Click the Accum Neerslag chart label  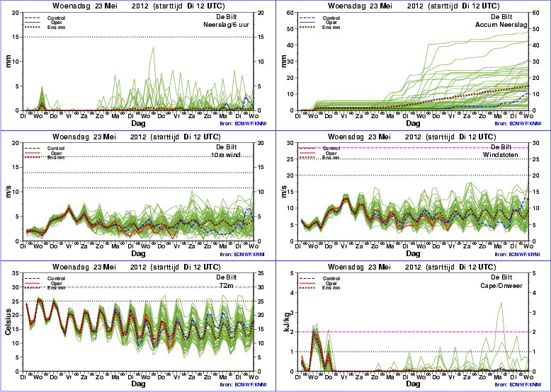tap(501, 25)
